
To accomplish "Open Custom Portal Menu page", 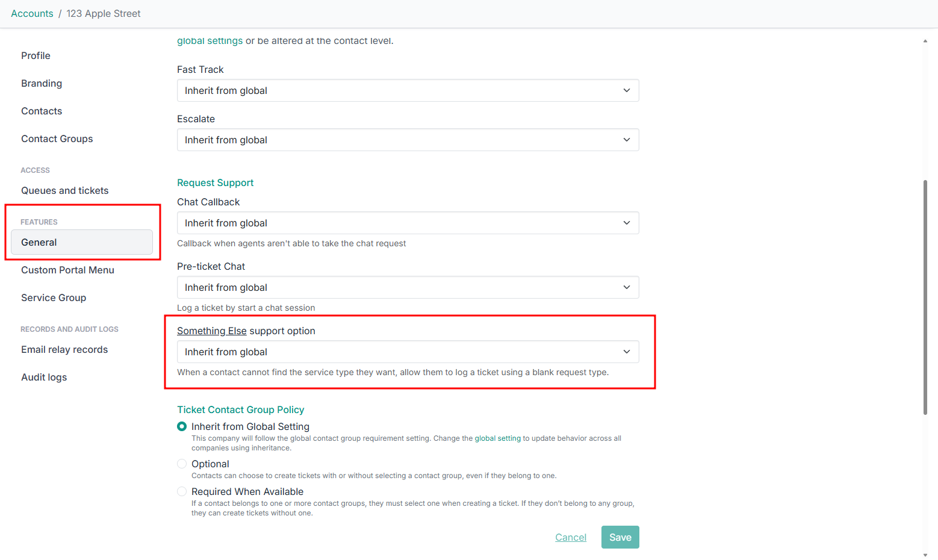I will pyautogui.click(x=67, y=270).
